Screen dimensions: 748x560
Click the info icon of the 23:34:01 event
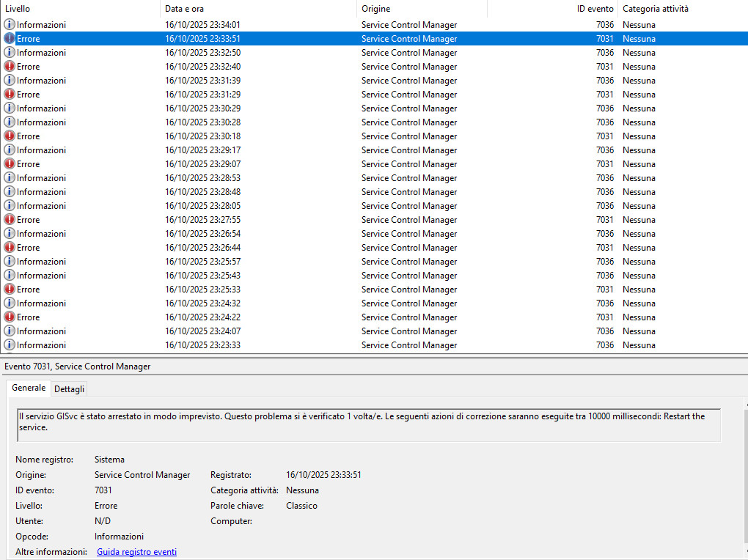10,25
